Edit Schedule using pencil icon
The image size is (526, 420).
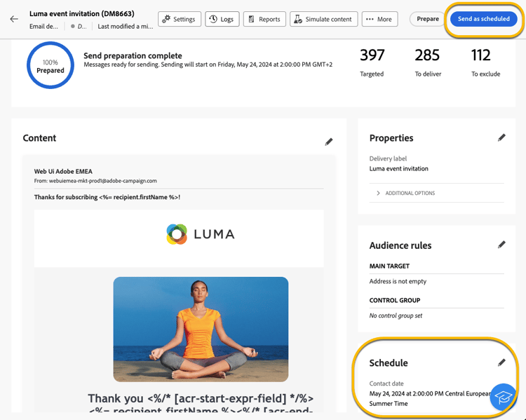coord(501,363)
